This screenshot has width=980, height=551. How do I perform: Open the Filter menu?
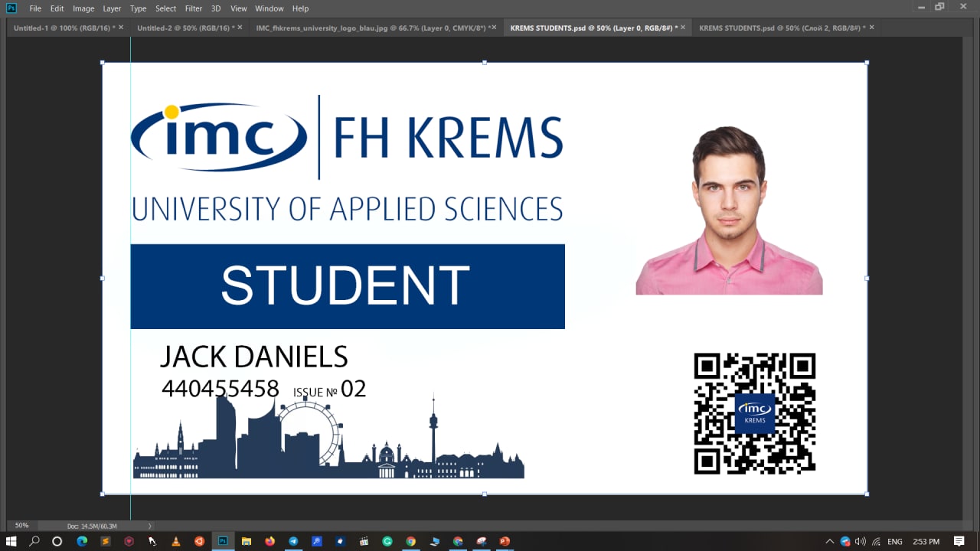tap(194, 8)
